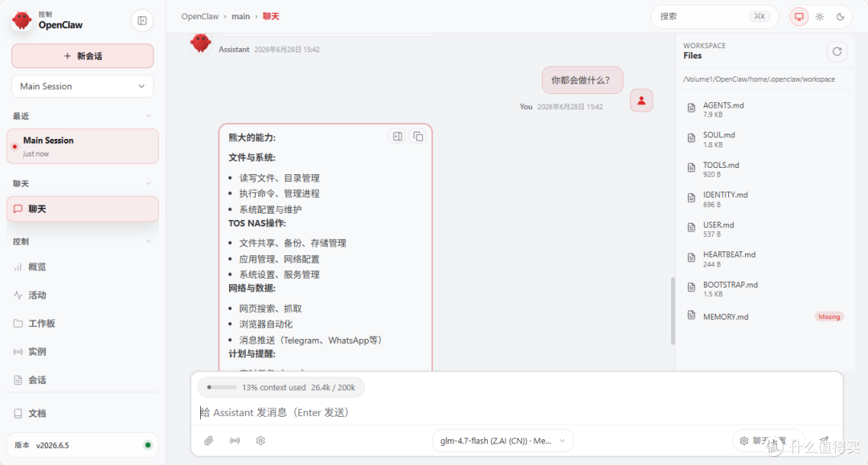Image resolution: width=868 pixels, height=465 pixels.
Task: Open 实例 instances page
Action: pos(83,352)
